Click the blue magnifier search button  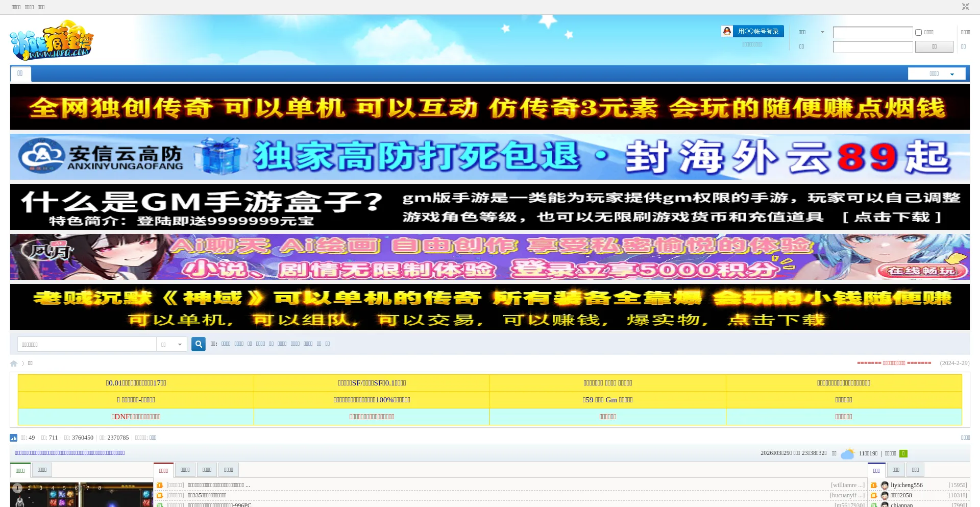tap(199, 344)
